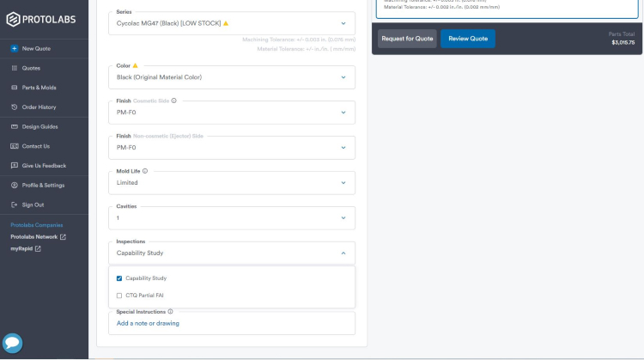This screenshot has width=644, height=360.
Task: Enable the CTQ Partial FAI checkbox
Action: pos(119,296)
